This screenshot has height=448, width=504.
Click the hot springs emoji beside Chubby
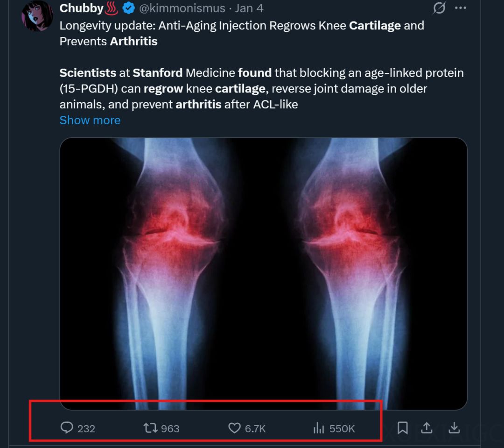coord(112,8)
